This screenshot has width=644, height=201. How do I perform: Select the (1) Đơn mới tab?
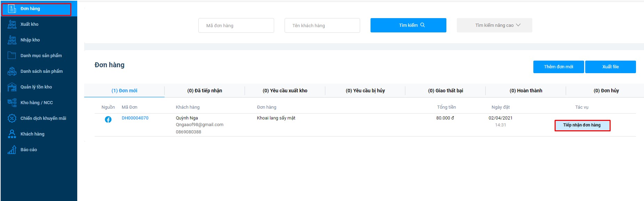pos(124,91)
